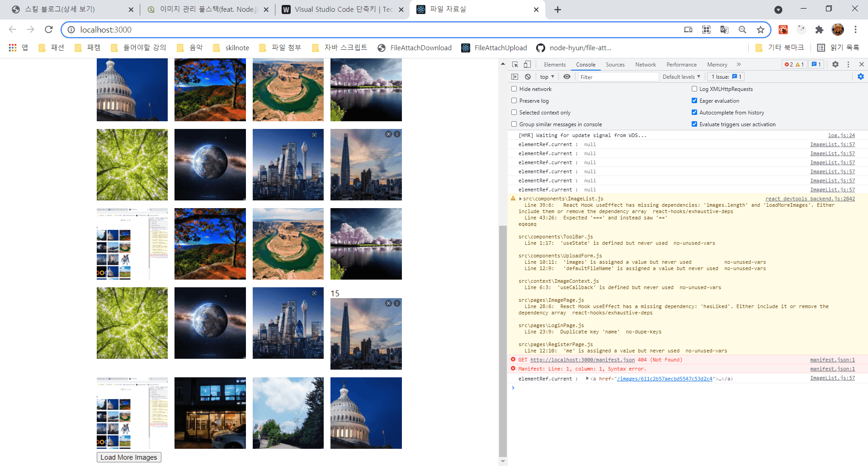Switch to the Elements tab
Image resolution: width=868 pixels, height=466 pixels.
tap(554, 65)
